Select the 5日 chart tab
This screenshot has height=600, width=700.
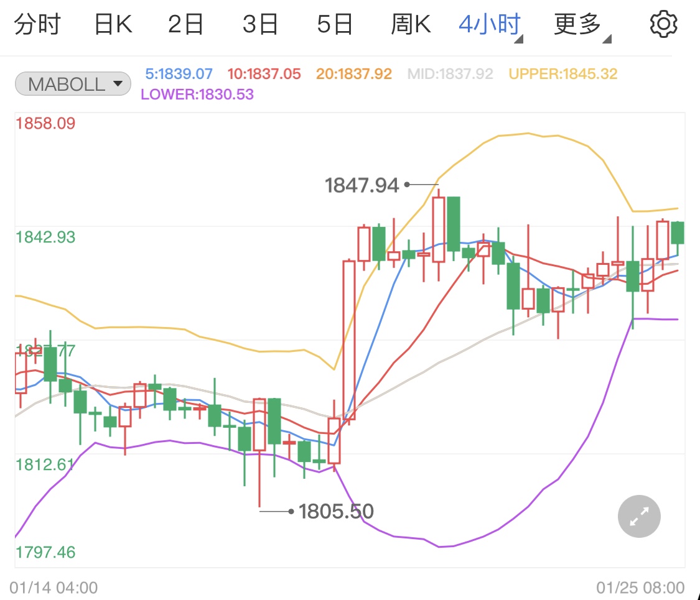tap(335, 24)
